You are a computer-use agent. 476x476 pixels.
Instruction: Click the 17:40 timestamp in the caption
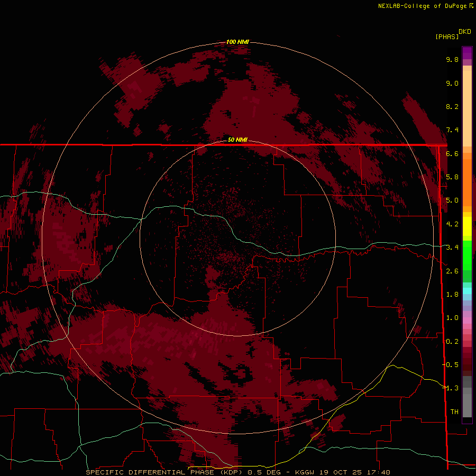pos(378,472)
